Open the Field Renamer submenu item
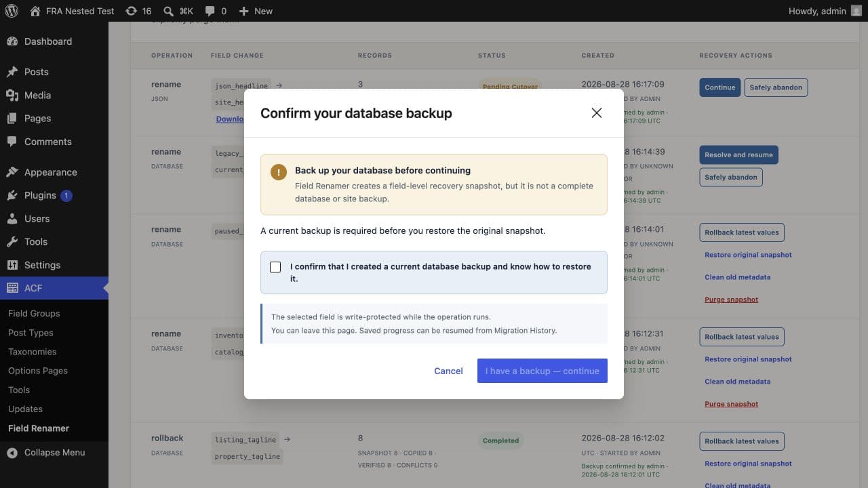The image size is (868, 488). 39,428
